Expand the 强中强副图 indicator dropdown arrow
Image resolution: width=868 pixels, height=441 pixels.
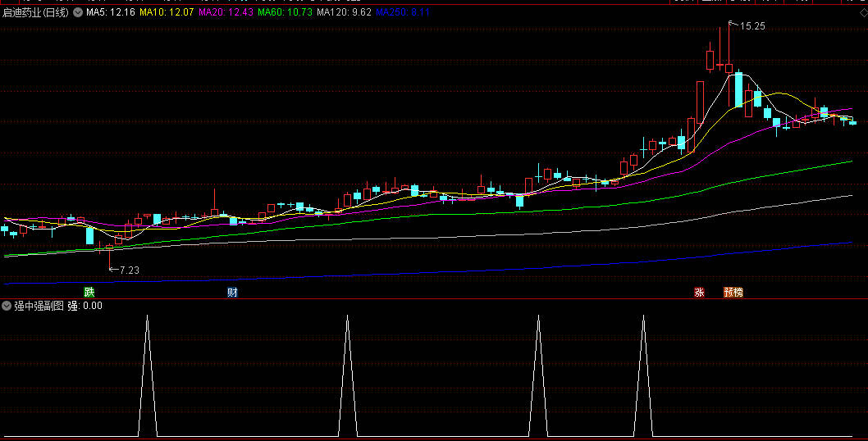click(x=7, y=306)
